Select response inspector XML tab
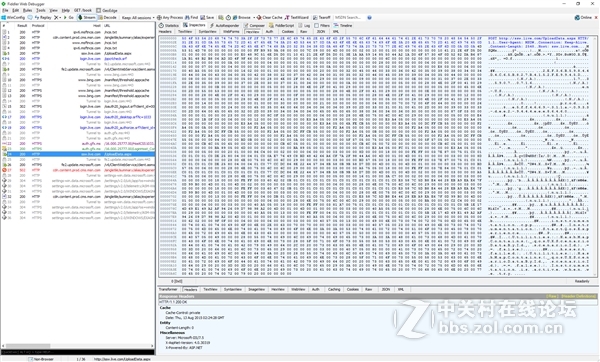Image resolution: width=600 pixels, height=362 pixels. pyautogui.click(x=401, y=289)
